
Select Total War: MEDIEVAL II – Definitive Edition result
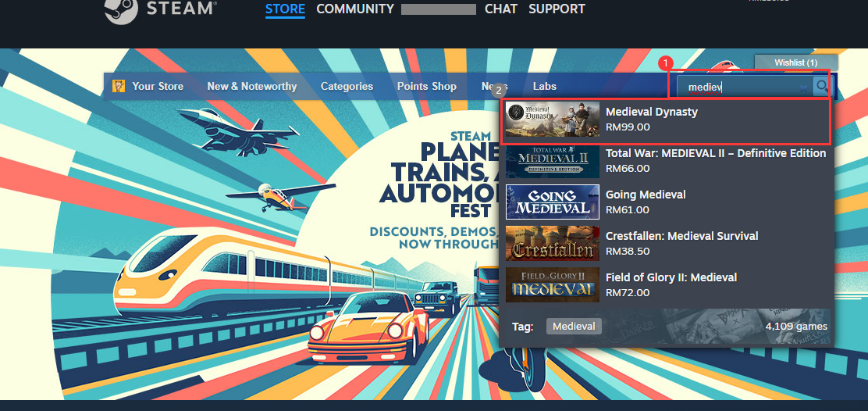[666, 161]
